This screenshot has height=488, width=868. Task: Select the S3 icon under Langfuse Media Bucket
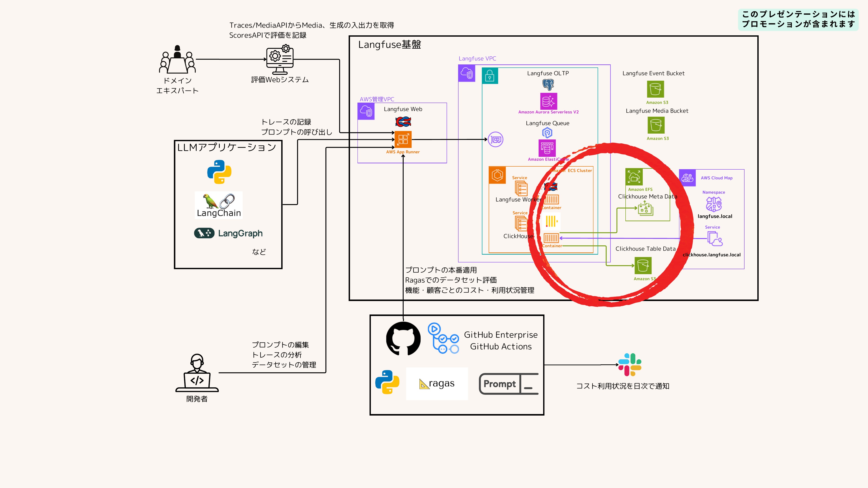coord(656,125)
